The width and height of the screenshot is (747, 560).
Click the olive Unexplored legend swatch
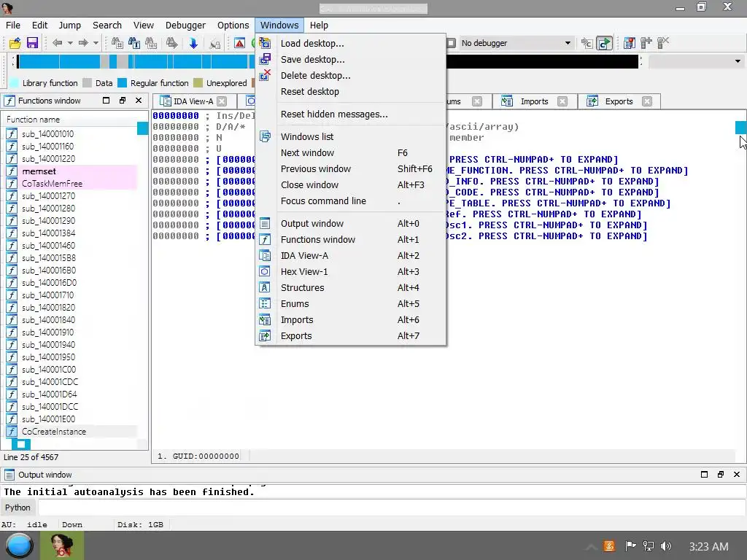(x=198, y=83)
